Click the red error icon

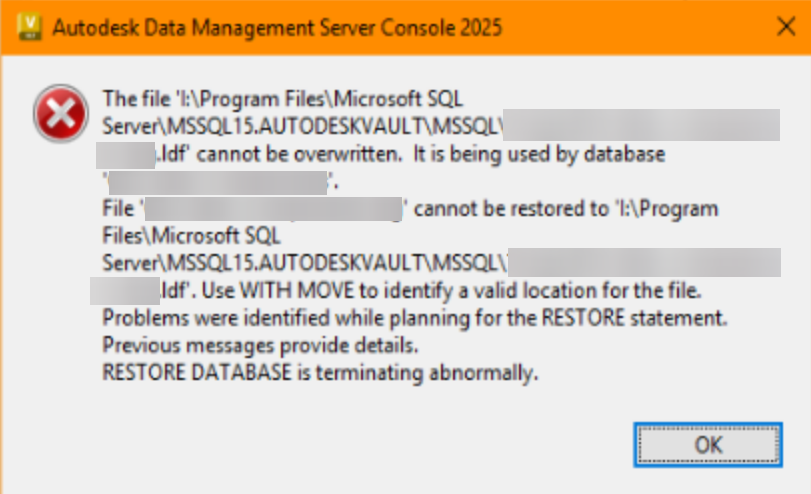59,113
